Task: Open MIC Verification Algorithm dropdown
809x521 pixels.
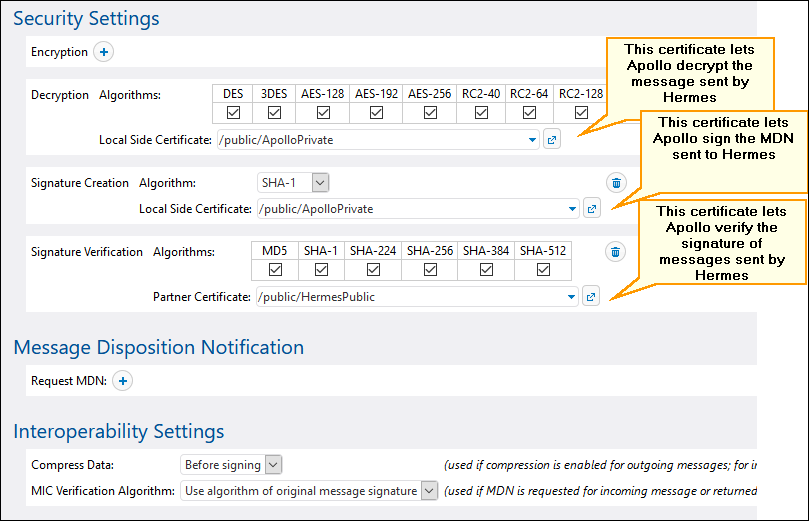Action: point(429,490)
